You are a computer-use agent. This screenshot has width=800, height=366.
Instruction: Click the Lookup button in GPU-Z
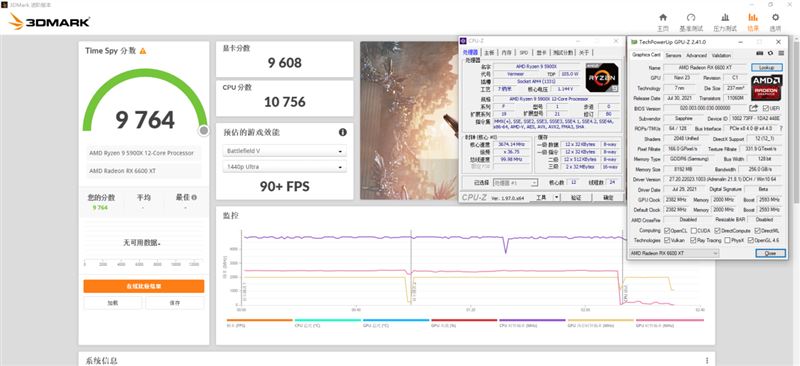pyautogui.click(x=766, y=67)
